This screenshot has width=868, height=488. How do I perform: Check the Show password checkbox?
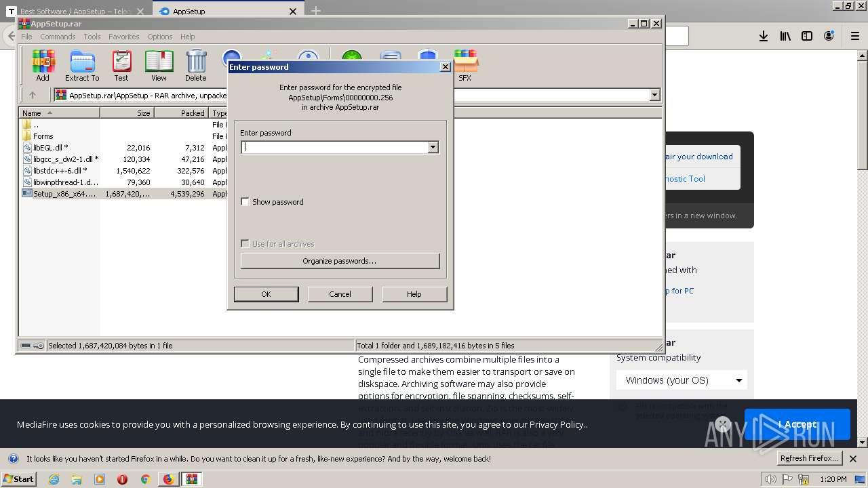click(245, 202)
